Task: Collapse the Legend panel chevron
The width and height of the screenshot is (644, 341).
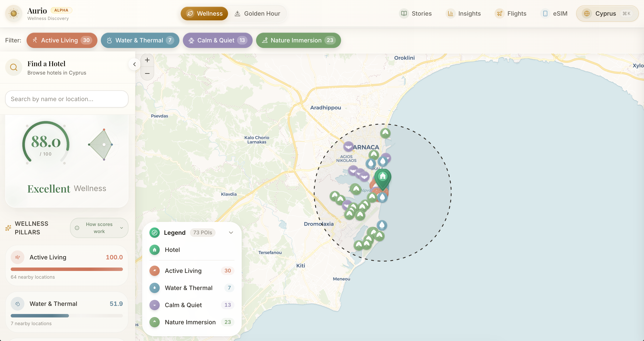Action: (x=231, y=232)
